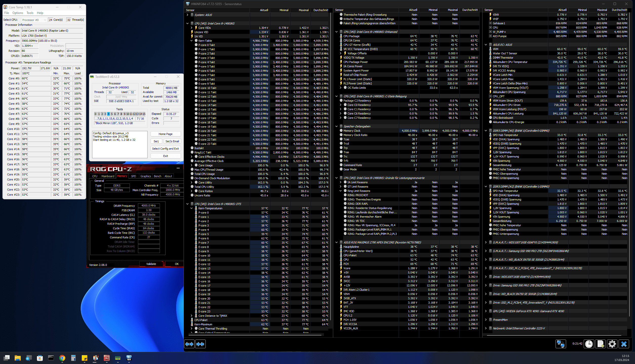Open the Help menu in Core Temp
Viewport: 635px width, 364px height.
pyautogui.click(x=40, y=13)
